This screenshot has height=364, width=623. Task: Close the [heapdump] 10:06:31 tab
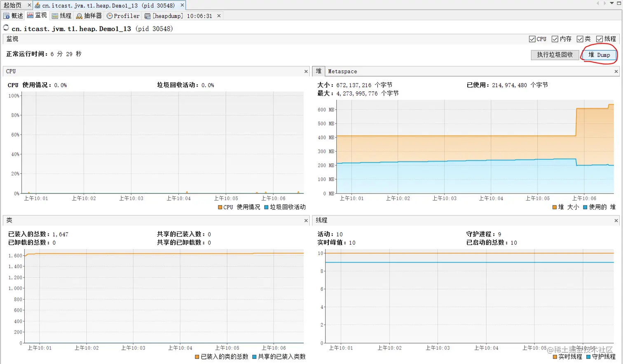tap(219, 16)
